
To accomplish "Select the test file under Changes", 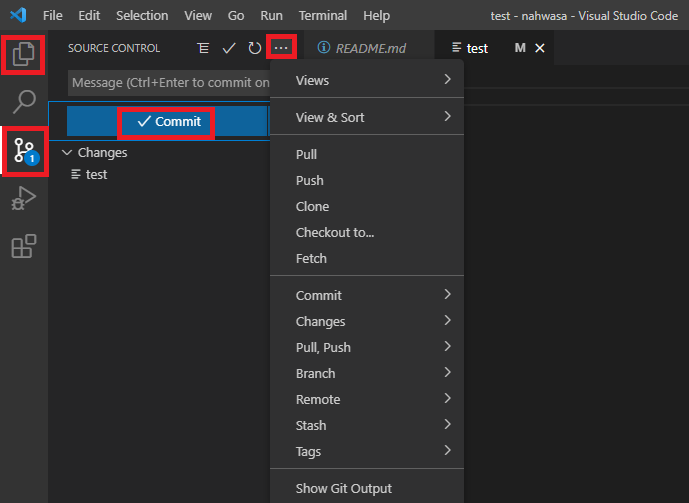I will point(159,174).
